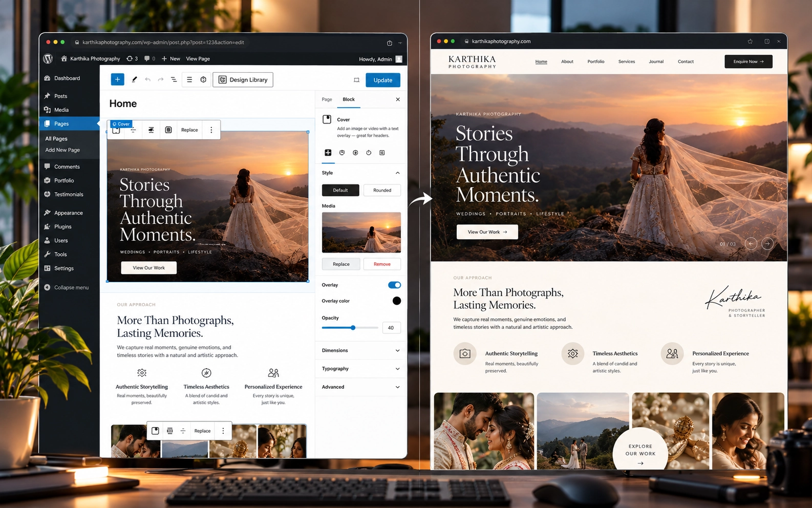Go to next hero slide on live site

767,244
